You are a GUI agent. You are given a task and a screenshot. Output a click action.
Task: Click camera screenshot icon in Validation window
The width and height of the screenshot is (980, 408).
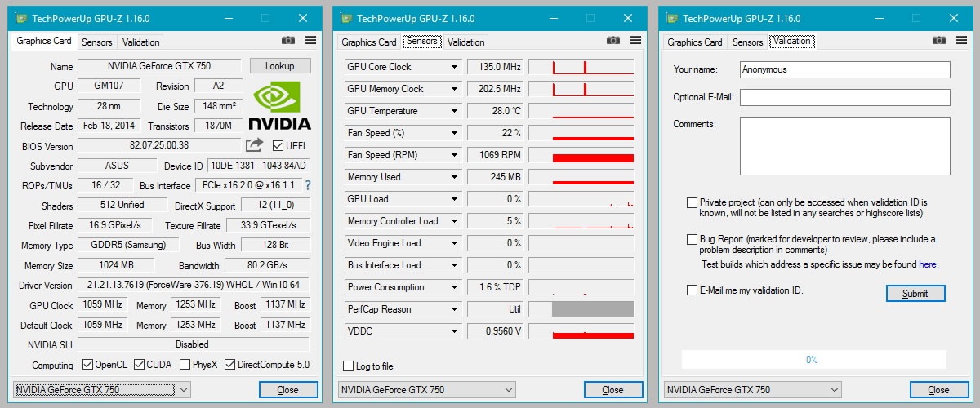click(x=939, y=41)
